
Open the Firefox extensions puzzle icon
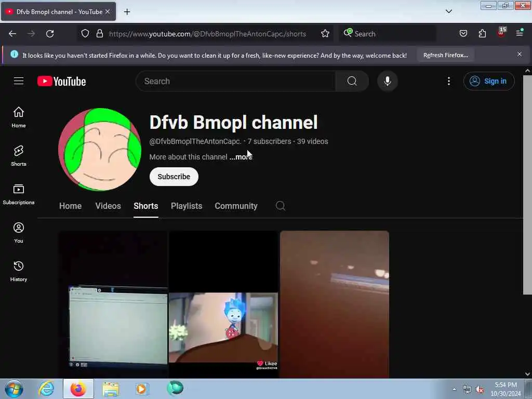click(482, 34)
